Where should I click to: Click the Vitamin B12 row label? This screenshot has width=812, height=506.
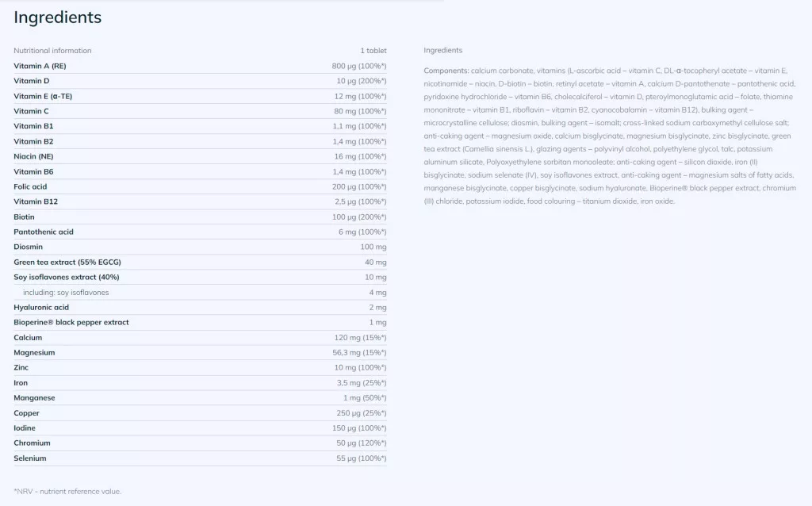pyautogui.click(x=36, y=201)
